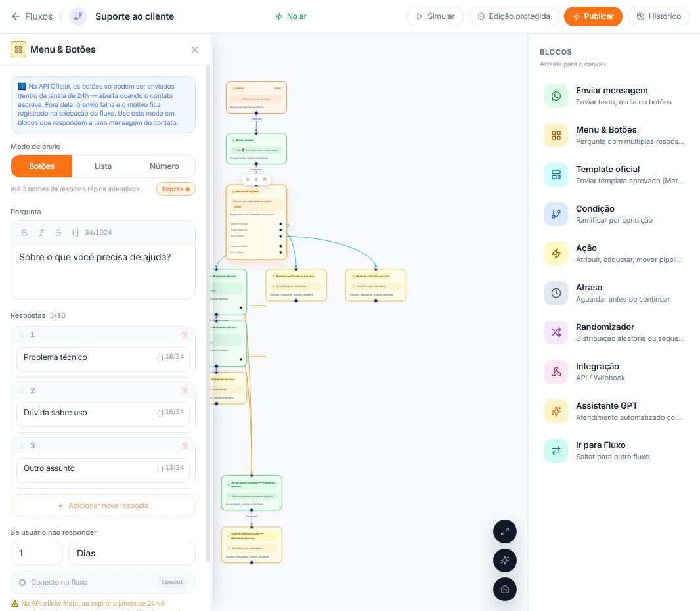Edit the Problema técnico answer field

click(103, 359)
